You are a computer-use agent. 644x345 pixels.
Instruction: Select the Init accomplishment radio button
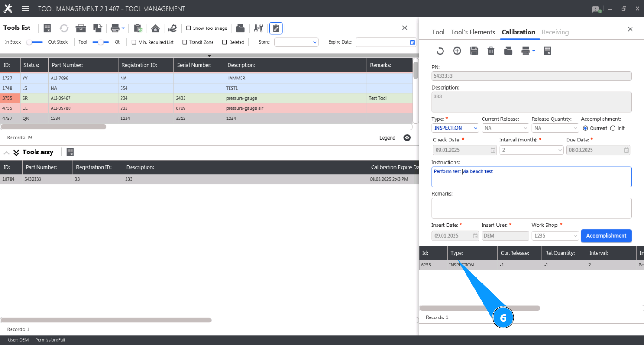613,128
